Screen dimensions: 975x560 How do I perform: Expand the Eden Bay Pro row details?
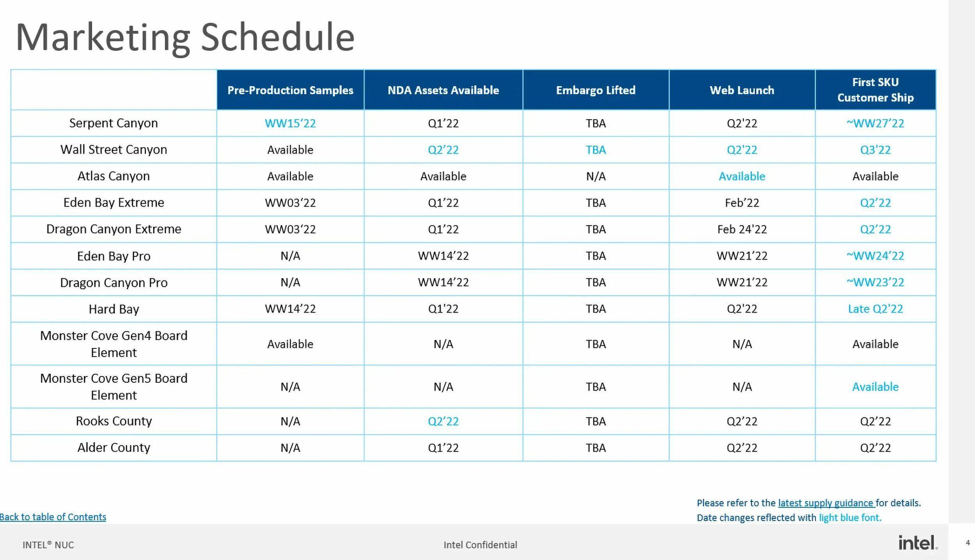click(114, 256)
